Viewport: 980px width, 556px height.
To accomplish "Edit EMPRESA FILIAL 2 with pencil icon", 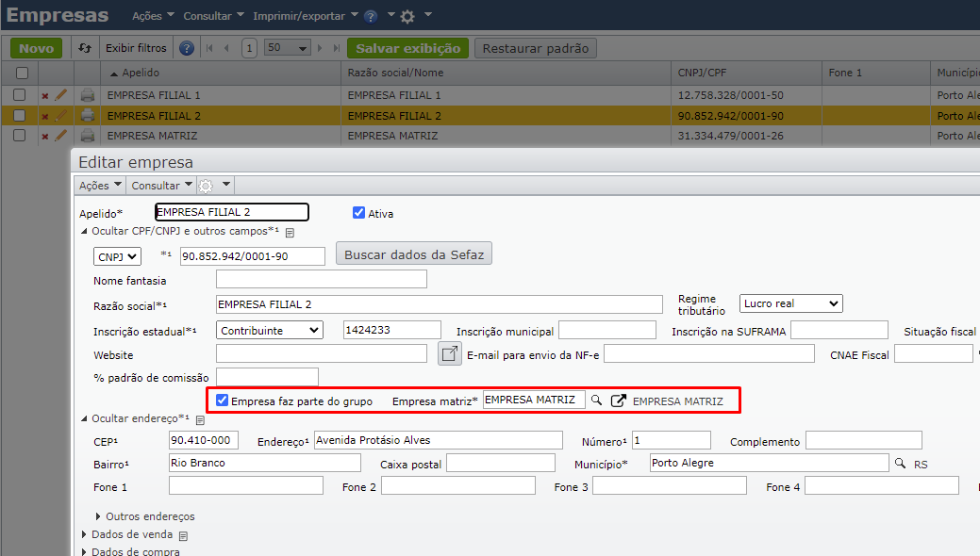I will point(60,116).
